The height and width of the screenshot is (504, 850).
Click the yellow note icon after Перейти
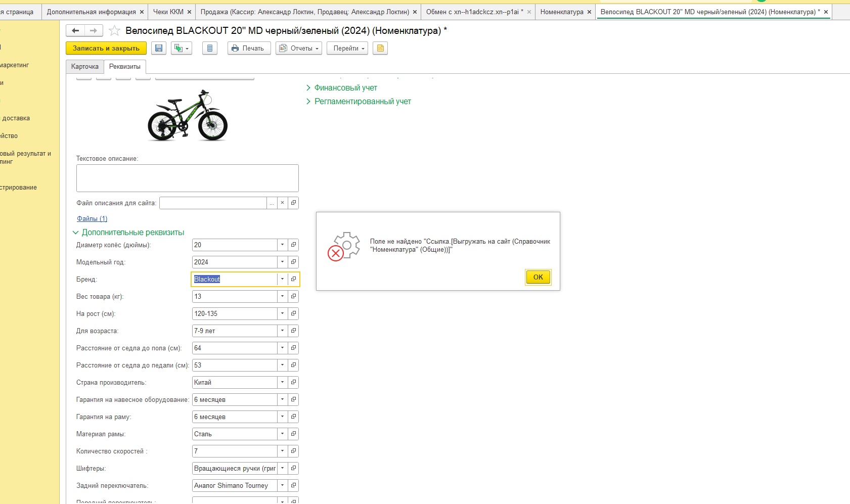coord(380,49)
